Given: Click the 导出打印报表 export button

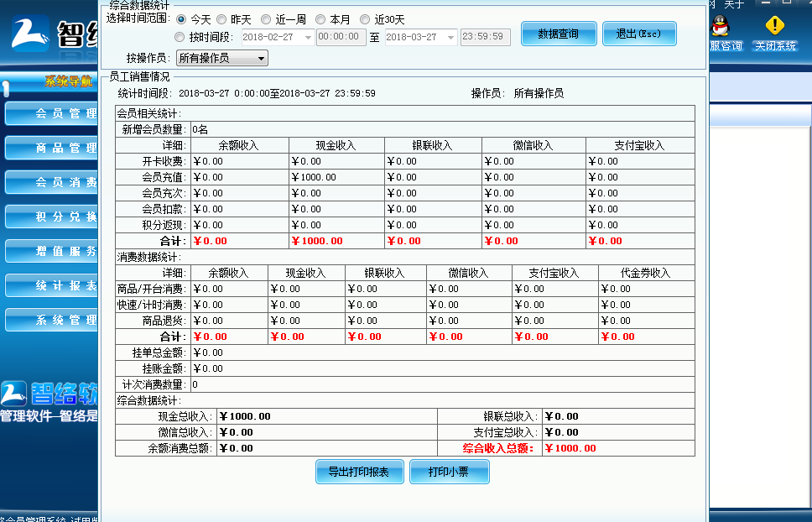Looking at the screenshot, I should (x=359, y=472).
